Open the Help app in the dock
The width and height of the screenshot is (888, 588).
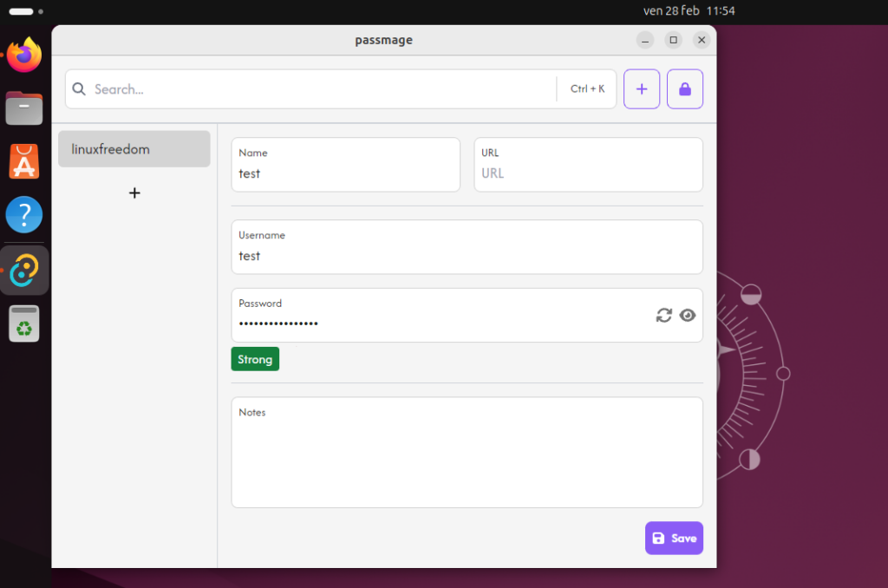tap(23, 214)
